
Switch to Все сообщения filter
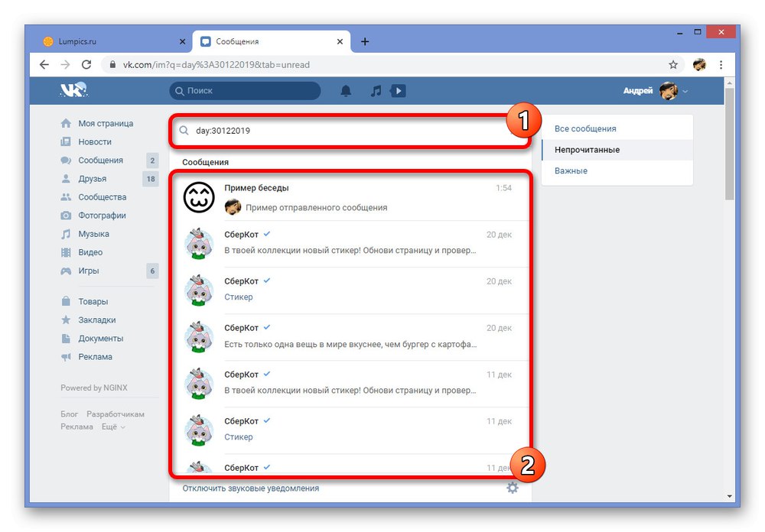[617, 128]
